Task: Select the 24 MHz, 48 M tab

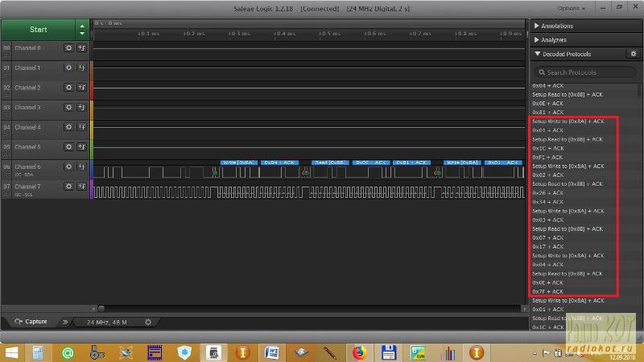Action: click(x=107, y=323)
